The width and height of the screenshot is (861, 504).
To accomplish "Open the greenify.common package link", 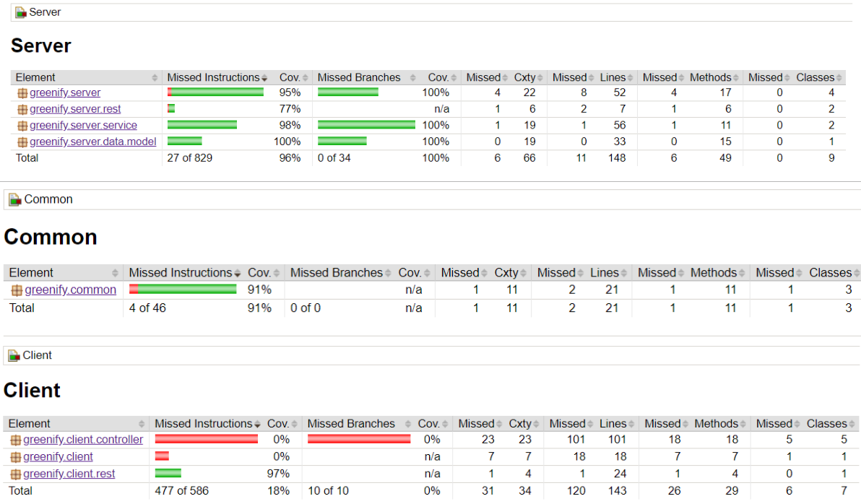I will click(x=70, y=290).
